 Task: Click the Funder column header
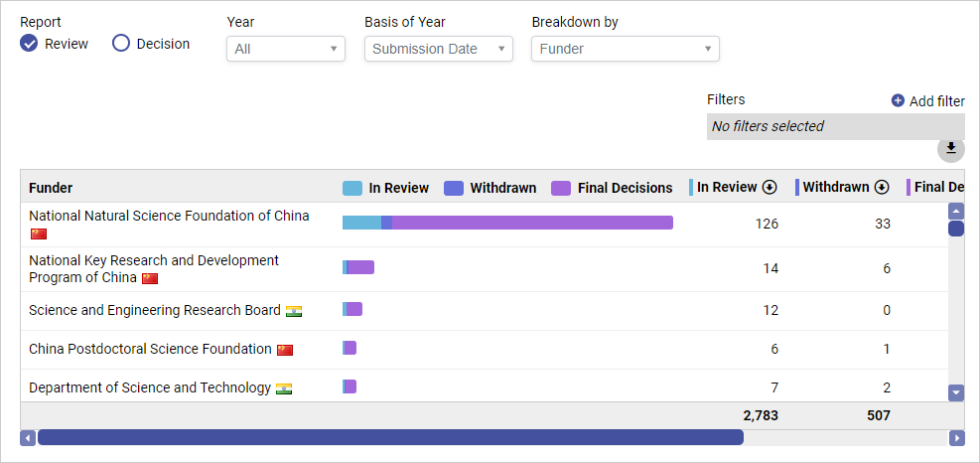point(51,188)
